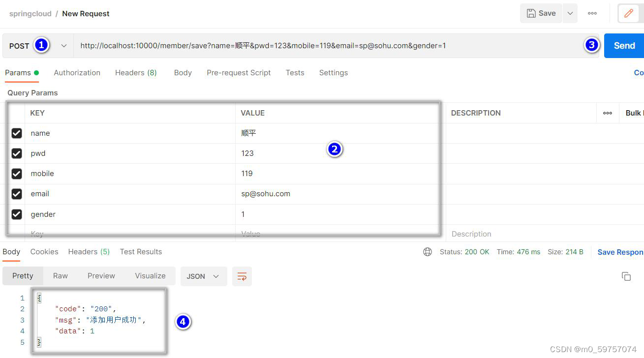
Task: Click the Time 476 ms text
Action: (519, 252)
